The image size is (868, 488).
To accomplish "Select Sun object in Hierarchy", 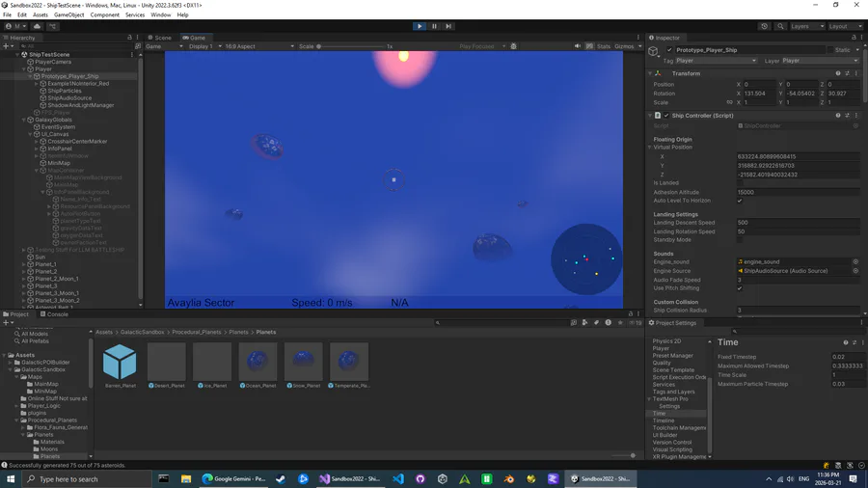I will point(41,258).
